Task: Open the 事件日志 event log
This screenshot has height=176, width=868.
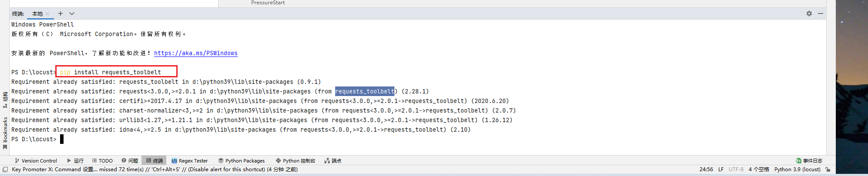Action: pyautogui.click(x=809, y=161)
